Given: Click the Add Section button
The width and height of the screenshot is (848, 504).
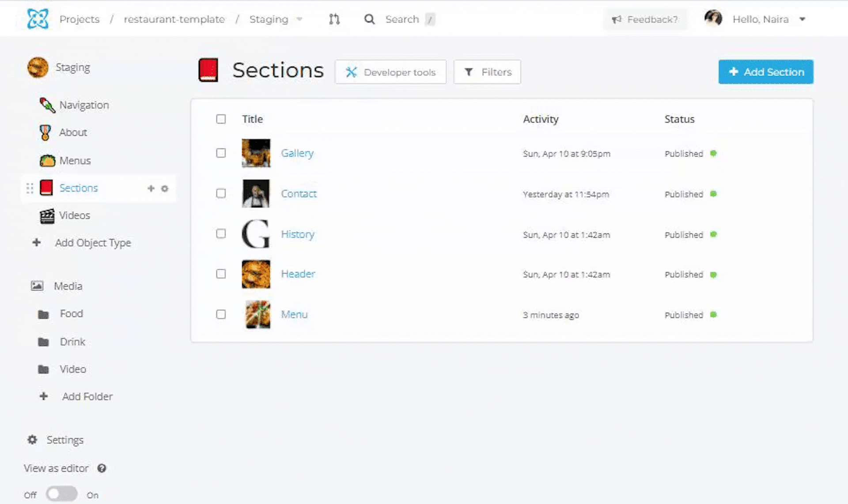Looking at the screenshot, I should pos(766,72).
